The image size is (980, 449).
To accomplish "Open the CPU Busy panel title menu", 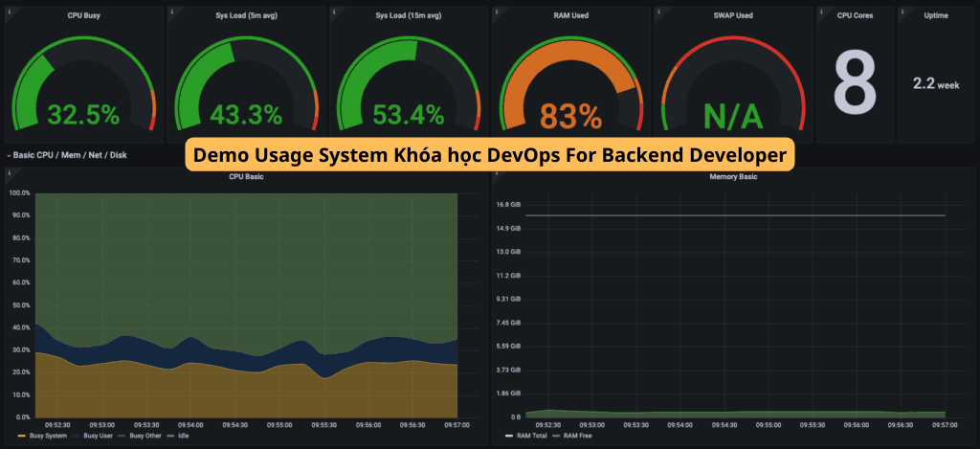I will (x=84, y=15).
